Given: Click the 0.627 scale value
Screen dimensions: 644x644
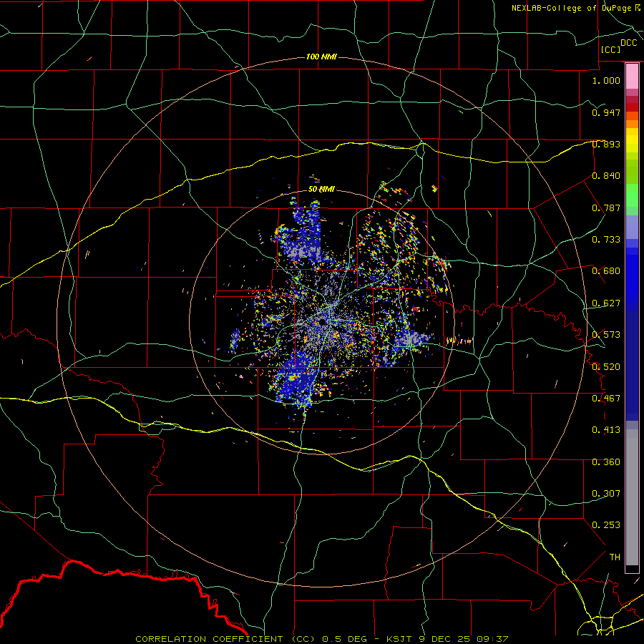Looking at the screenshot, I should [x=606, y=303].
